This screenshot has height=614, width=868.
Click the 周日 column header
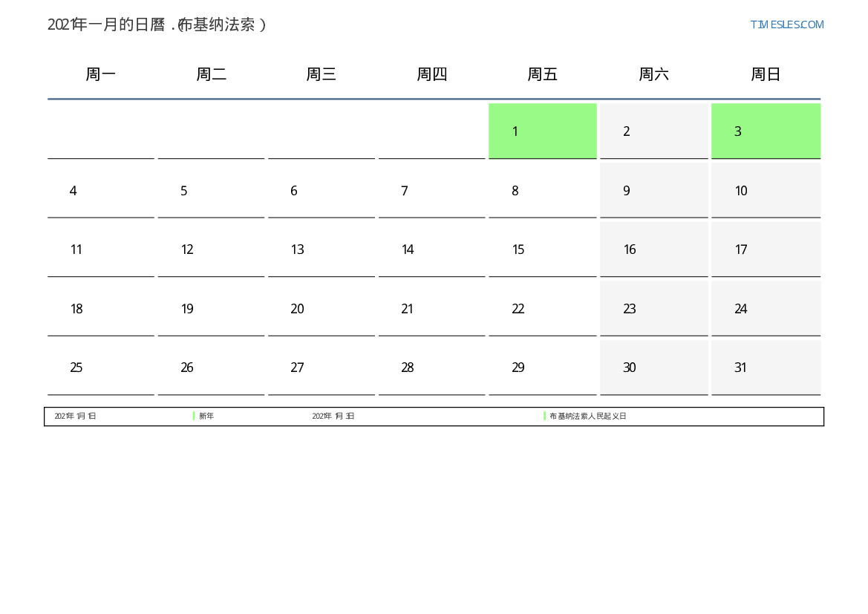point(766,74)
